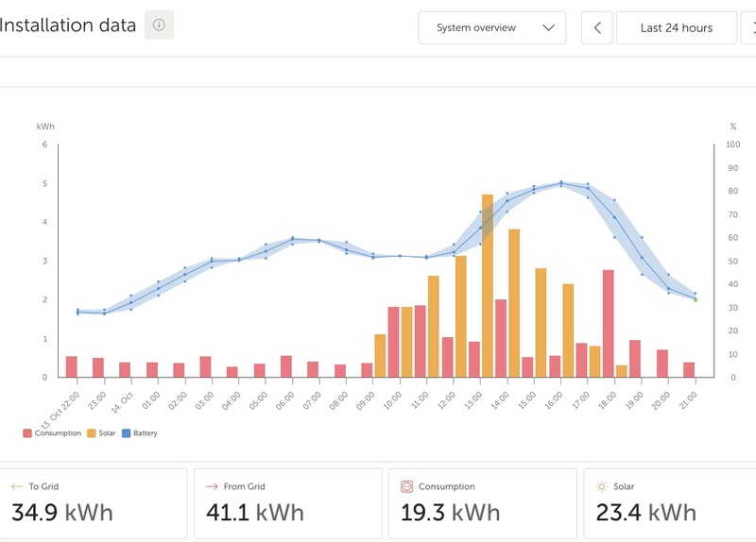756x542 pixels.
Task: Click the To Grid arrow icon
Action: pos(16,486)
